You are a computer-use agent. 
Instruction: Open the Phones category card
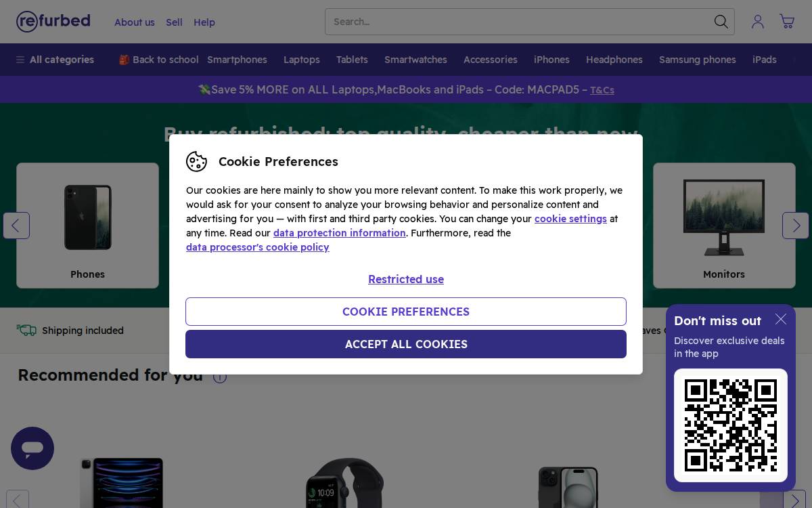pyautogui.click(x=88, y=226)
